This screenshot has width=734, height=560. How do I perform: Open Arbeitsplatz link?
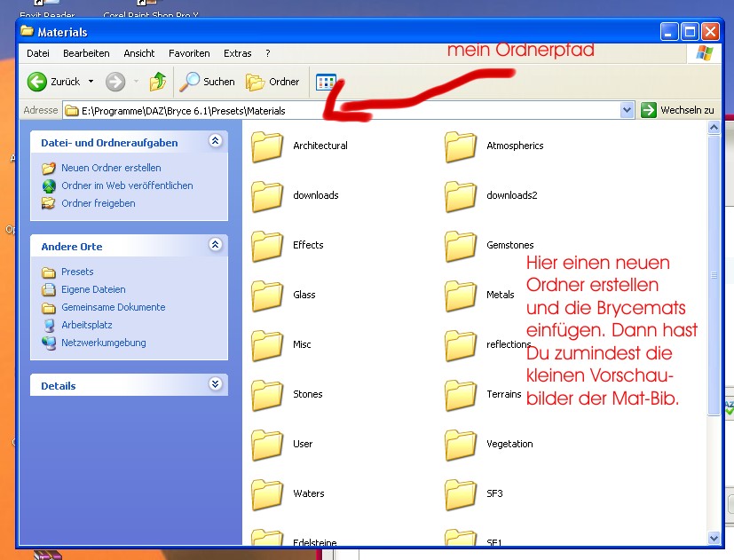click(x=87, y=325)
